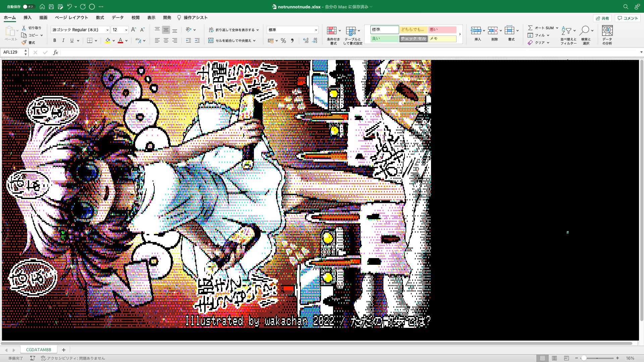Screen dimensions: 644x362
Task: Apply the yellow fill color
Action: [x=108, y=41]
